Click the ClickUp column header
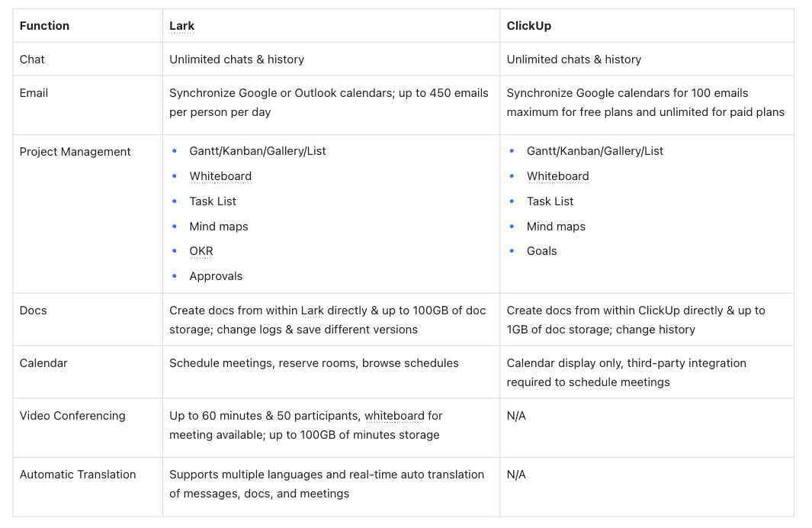 point(528,26)
